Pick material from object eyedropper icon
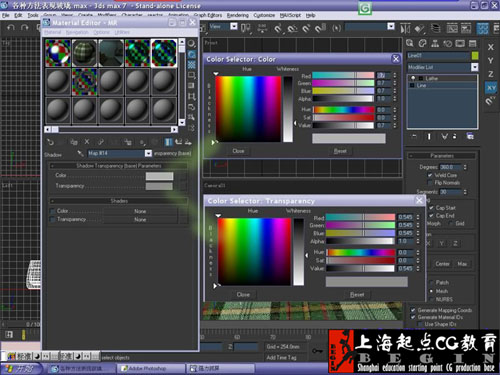 click(80, 153)
